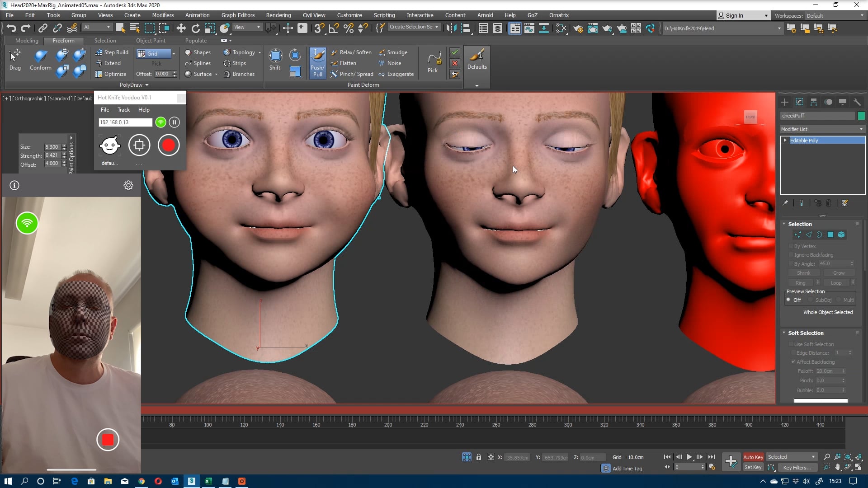
Task: Enable Auto Key animation mode
Action: 753,457
